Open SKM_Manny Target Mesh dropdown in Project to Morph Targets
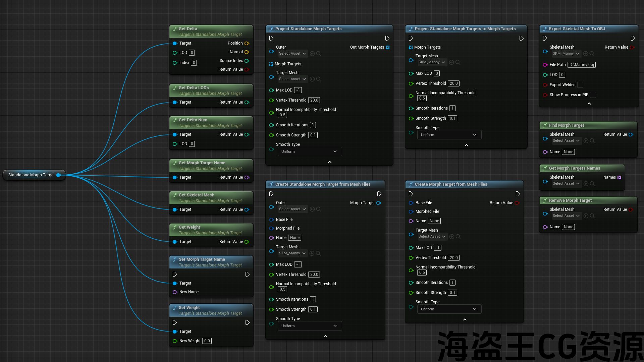The height and width of the screenshot is (362, 644). [432, 62]
